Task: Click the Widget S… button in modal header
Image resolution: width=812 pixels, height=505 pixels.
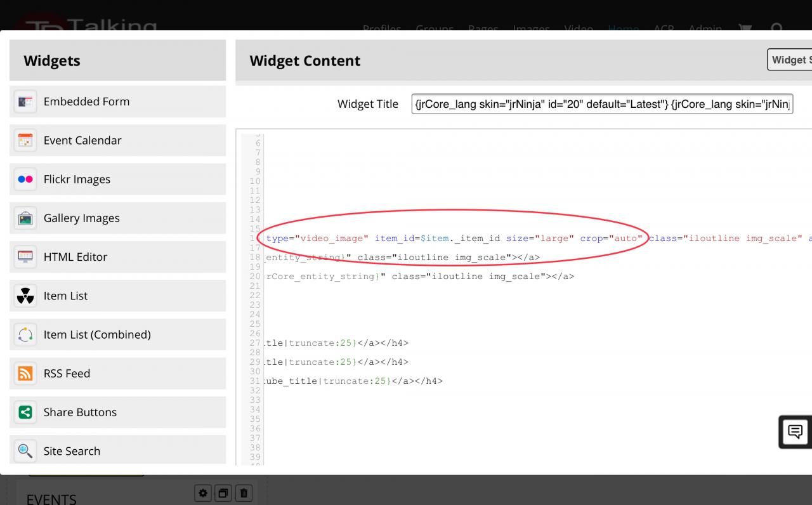Action: click(790, 60)
